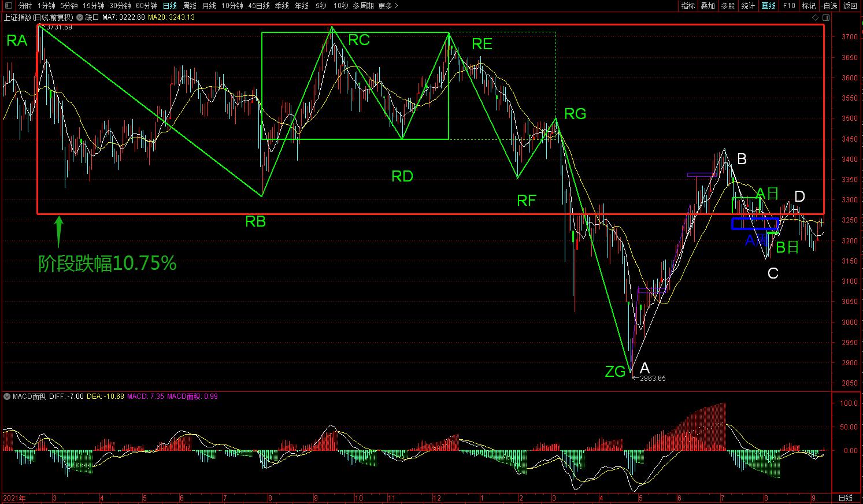The width and height of the screenshot is (863, 504).
Task: Open the 指标 indicators button
Action: click(688, 6)
